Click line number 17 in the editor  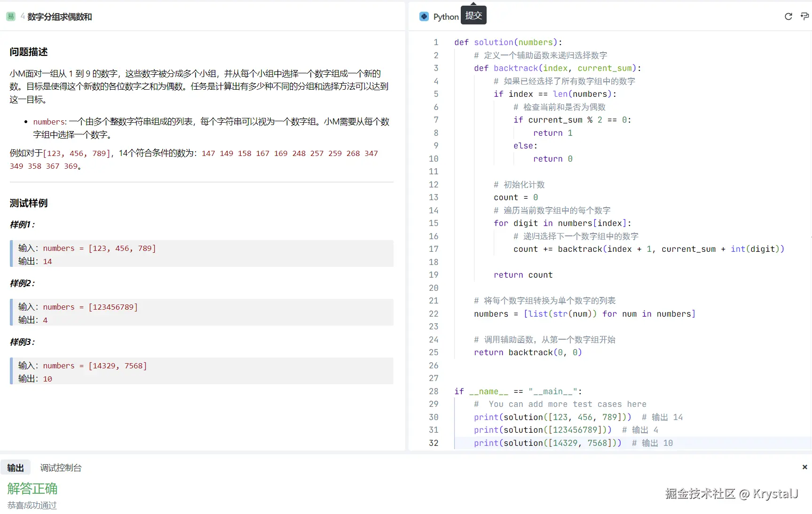click(x=433, y=249)
